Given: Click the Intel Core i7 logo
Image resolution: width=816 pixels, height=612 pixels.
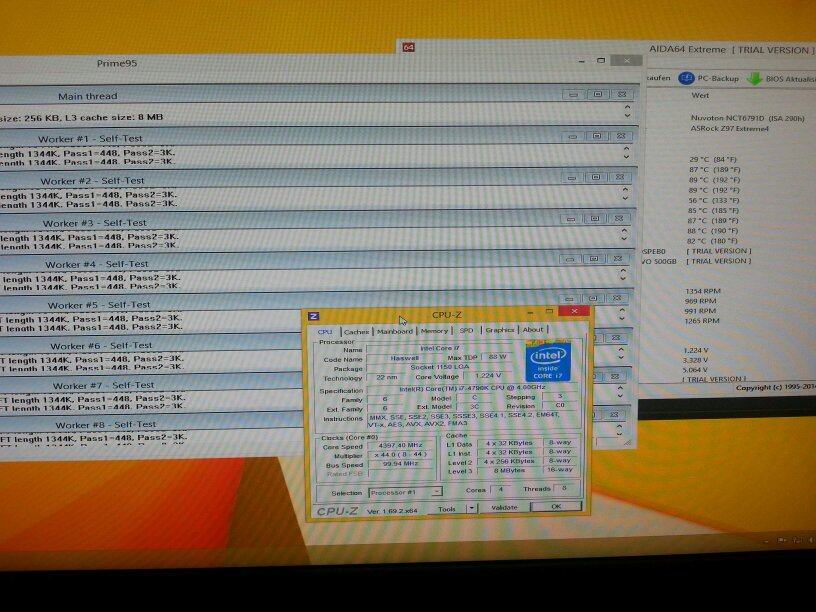Looking at the screenshot, I should pos(548,362).
